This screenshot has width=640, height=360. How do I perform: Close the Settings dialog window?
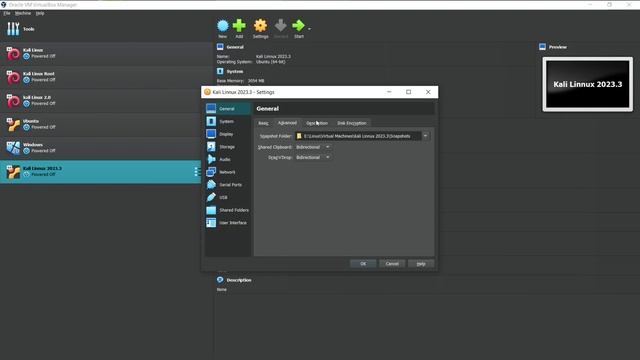point(428,92)
